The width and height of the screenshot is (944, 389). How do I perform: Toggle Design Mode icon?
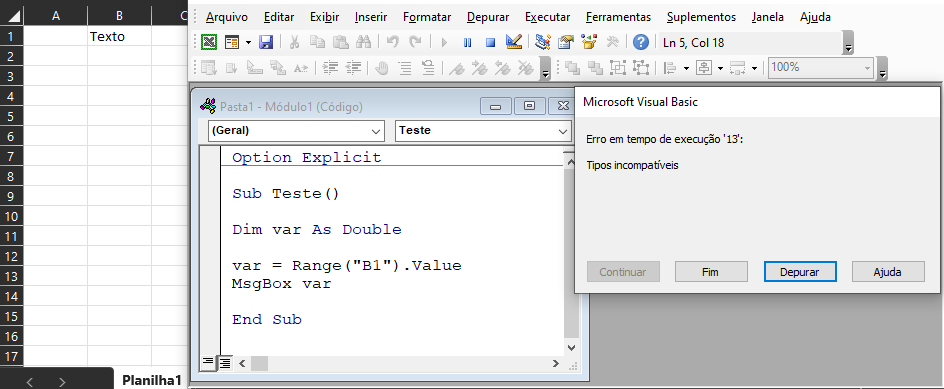pos(514,42)
